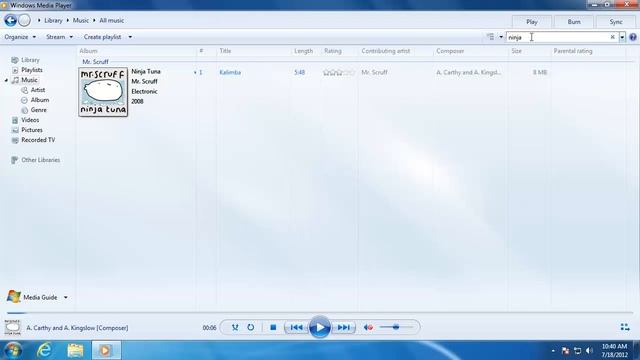This screenshot has width=640, height=360.
Task: Click the large Play button
Action: [320, 327]
